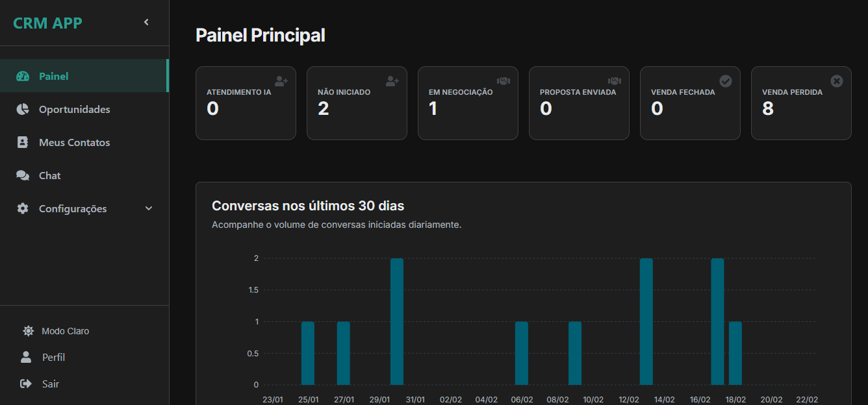The image size is (868, 405).
Task: Click the Oportunidades pie chart icon
Action: pos(23,109)
